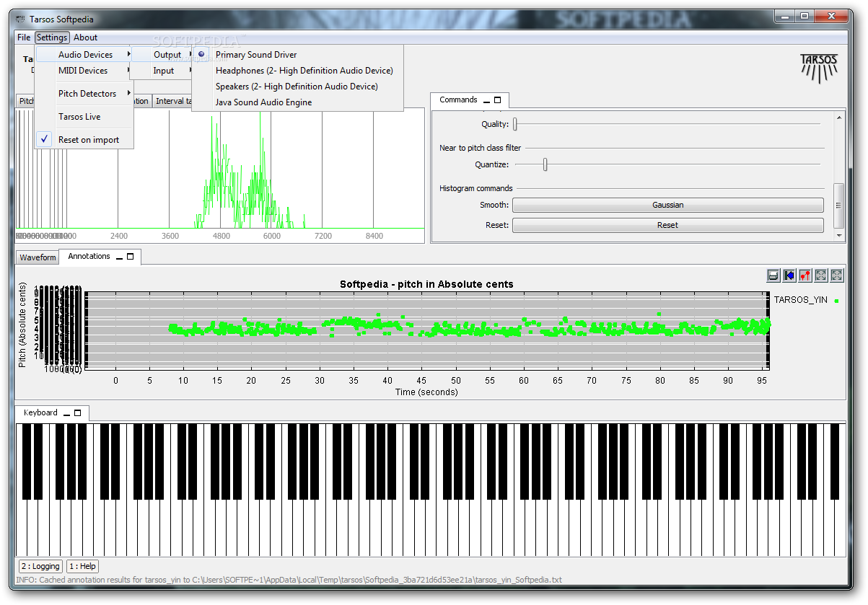Click the rightmost black piano key
This screenshot has height=605, width=868.
835,462
